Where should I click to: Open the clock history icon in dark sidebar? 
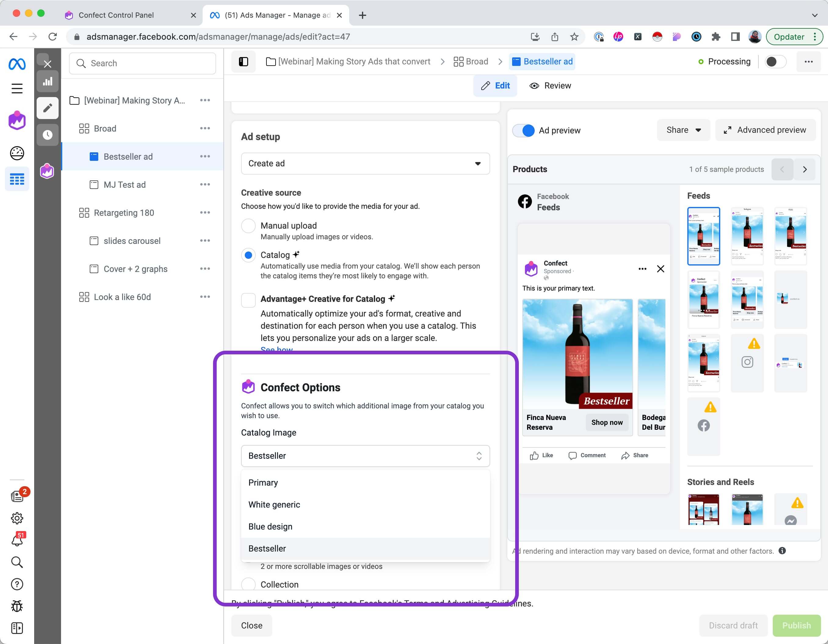pyautogui.click(x=47, y=135)
